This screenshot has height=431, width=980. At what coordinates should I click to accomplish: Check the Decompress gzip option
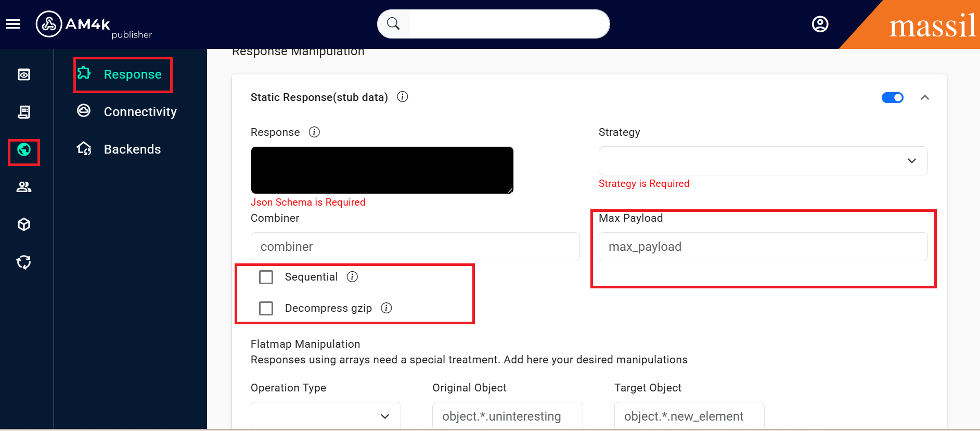pos(266,308)
